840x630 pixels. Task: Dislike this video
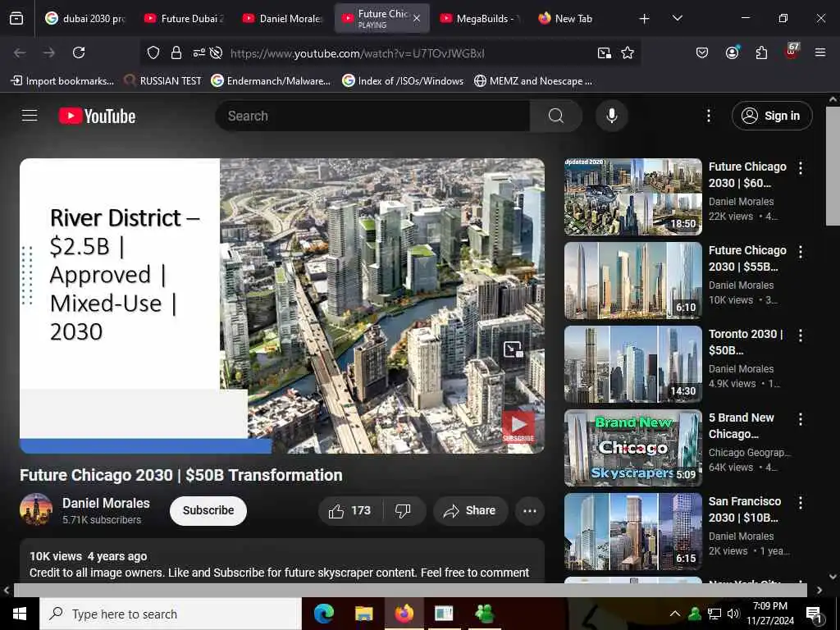click(404, 510)
